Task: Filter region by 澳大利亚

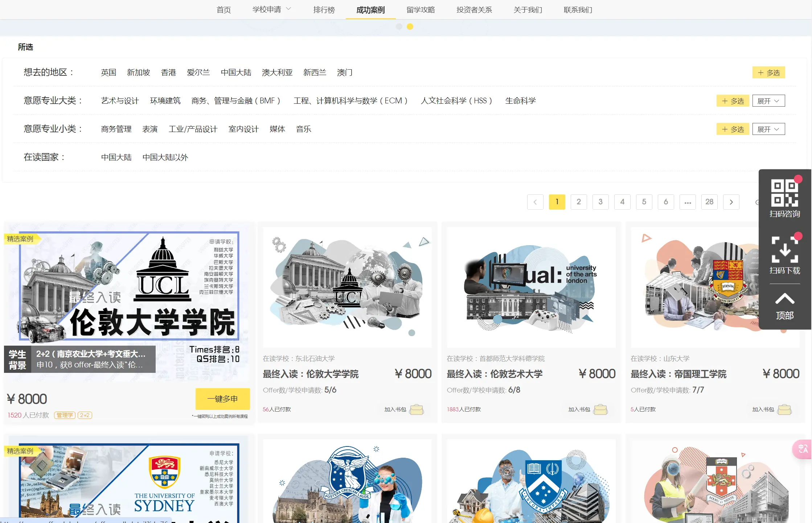Action: 277,73
